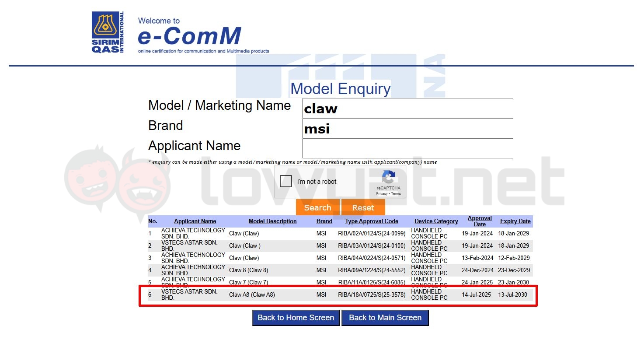
Task: Click expiry date 23-Dec-2029
Action: click(514, 270)
